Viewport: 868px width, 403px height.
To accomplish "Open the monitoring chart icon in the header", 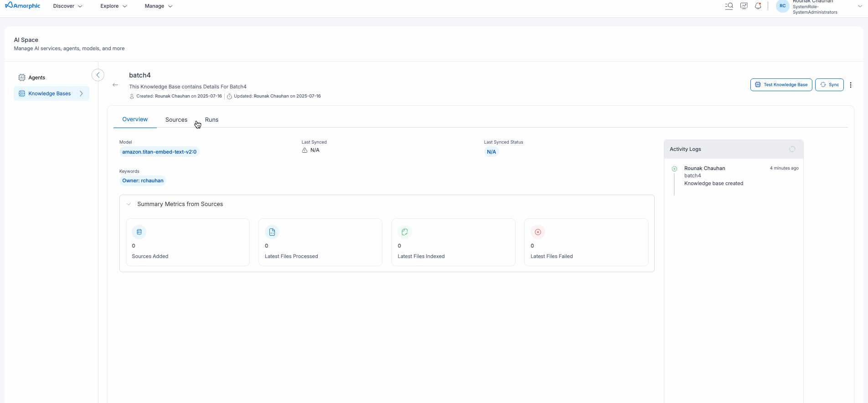I will [x=744, y=6].
